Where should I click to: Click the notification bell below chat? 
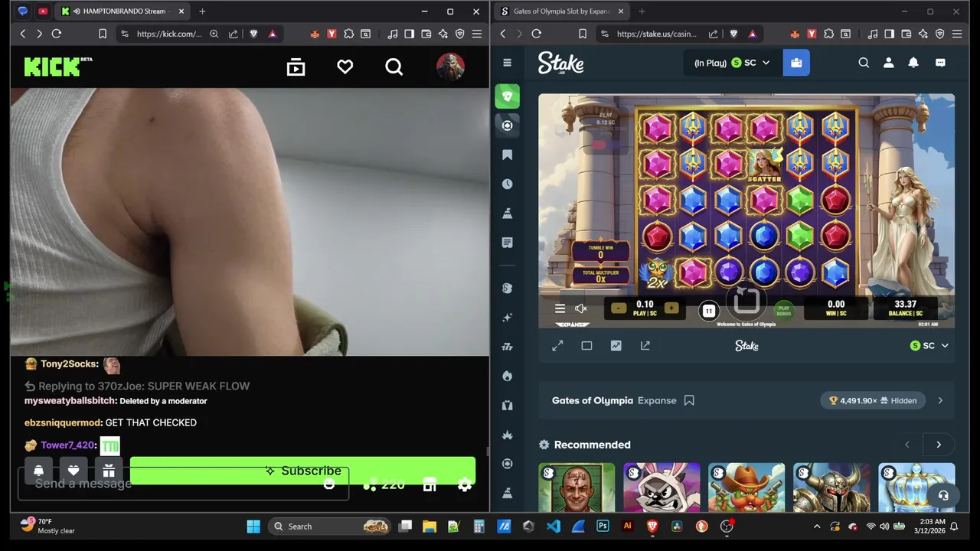(x=38, y=471)
